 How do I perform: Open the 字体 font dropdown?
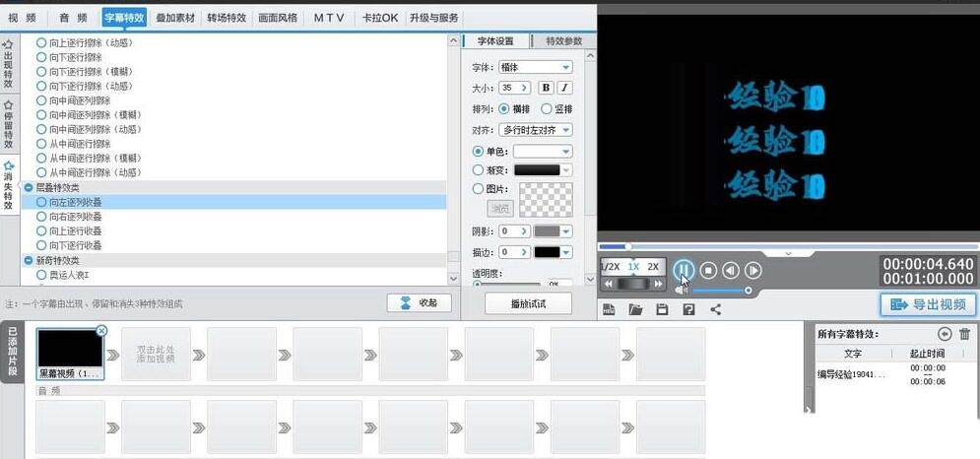(x=536, y=67)
